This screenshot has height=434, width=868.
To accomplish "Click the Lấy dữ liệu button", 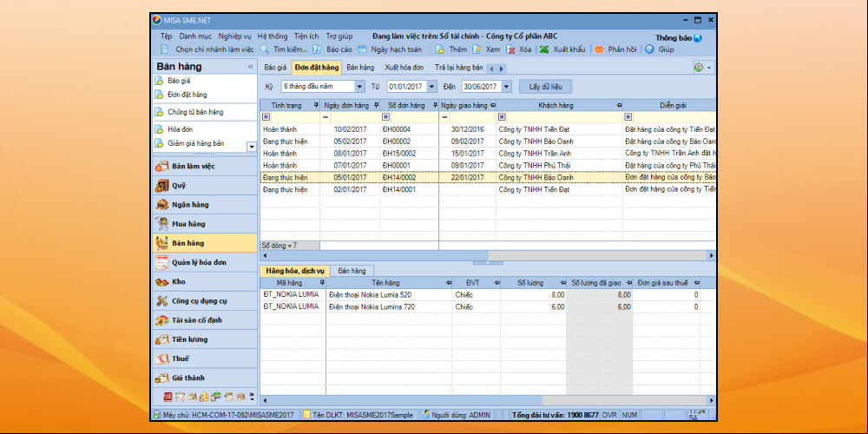I will tap(545, 87).
